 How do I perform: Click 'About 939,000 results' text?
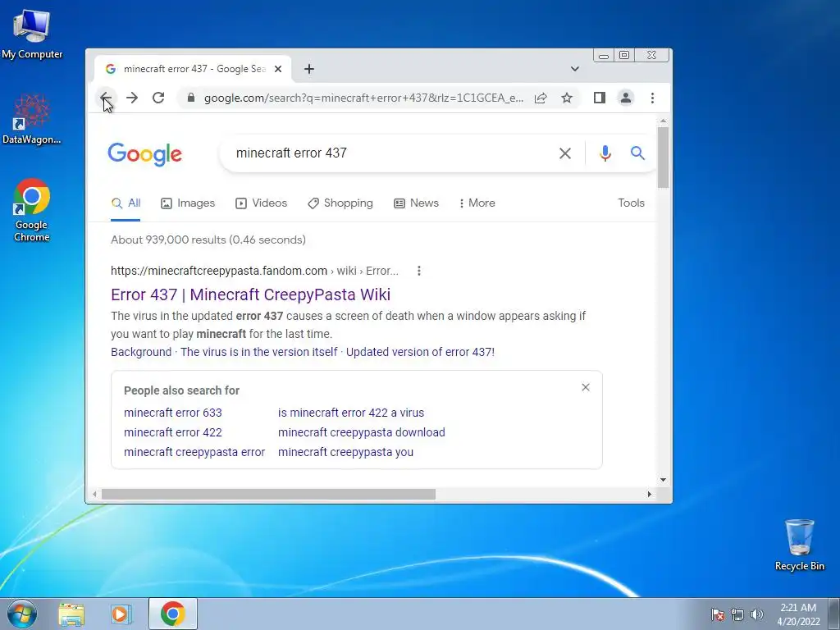pos(208,240)
